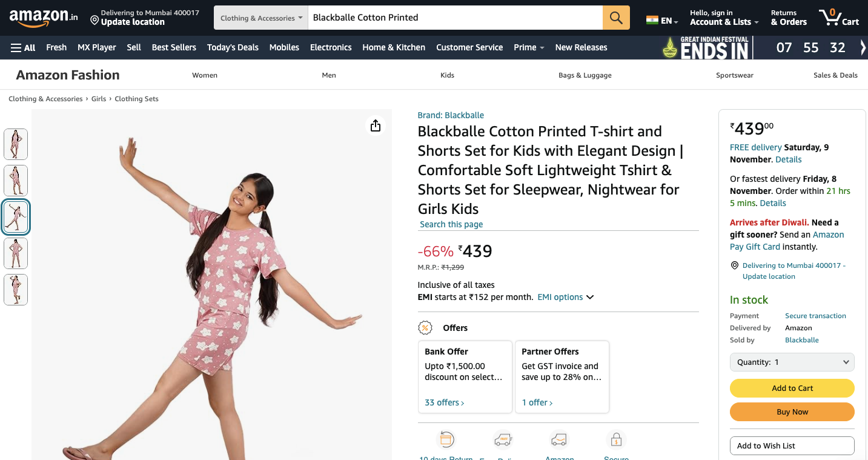Click the Offers percent badge icon

click(x=425, y=328)
